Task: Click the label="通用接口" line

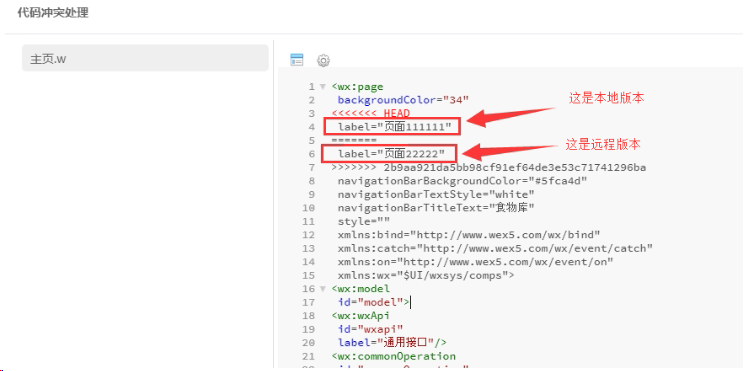Action: 392,343
